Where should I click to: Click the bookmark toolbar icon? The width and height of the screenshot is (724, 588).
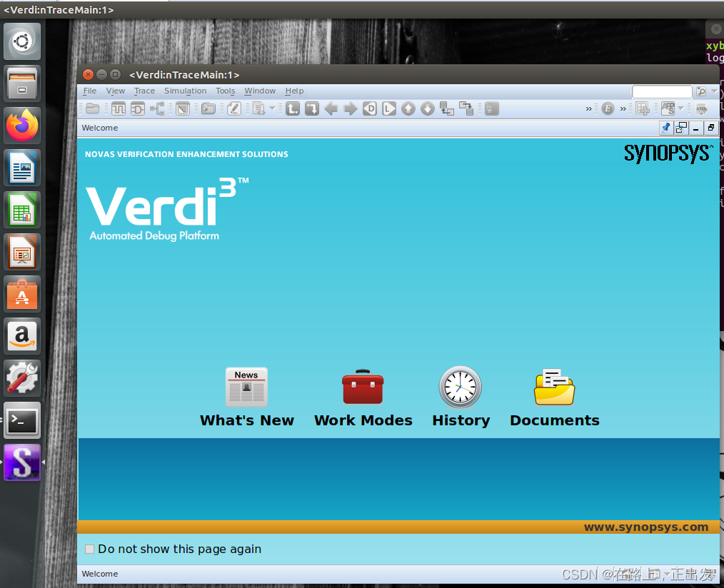pyautogui.click(x=492, y=109)
